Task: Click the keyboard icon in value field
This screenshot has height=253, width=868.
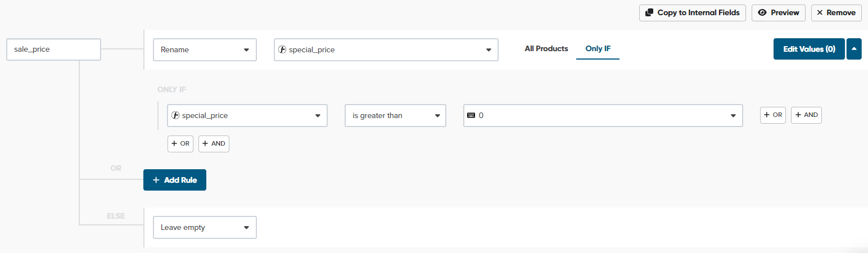Action: click(x=471, y=115)
